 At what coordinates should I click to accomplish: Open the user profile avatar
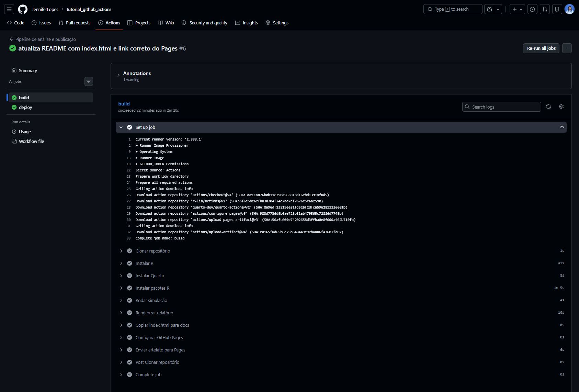point(569,9)
